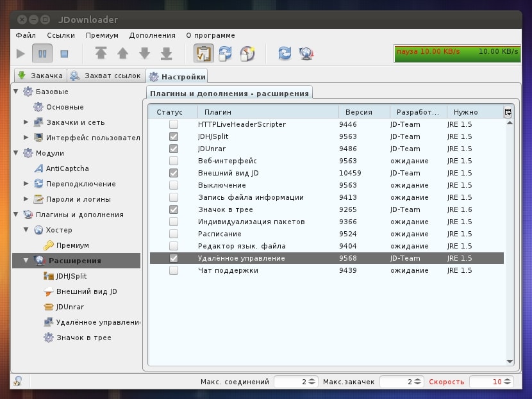Stop all downloads with the stop button
Image resolution: width=532 pixels, height=399 pixels.
coord(64,54)
